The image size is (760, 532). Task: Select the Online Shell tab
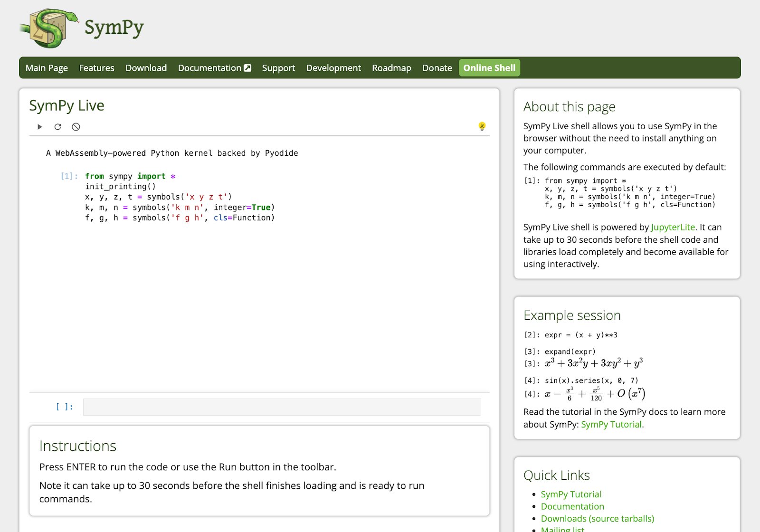point(489,68)
